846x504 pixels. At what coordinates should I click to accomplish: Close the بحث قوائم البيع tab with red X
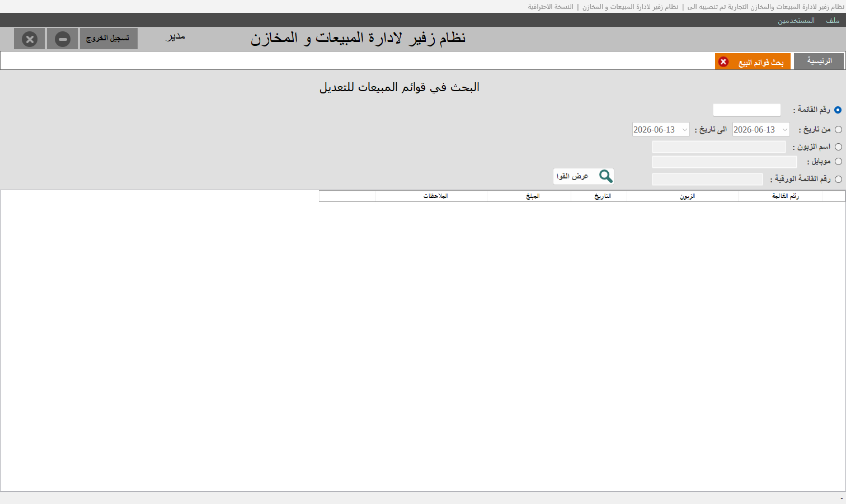(723, 62)
